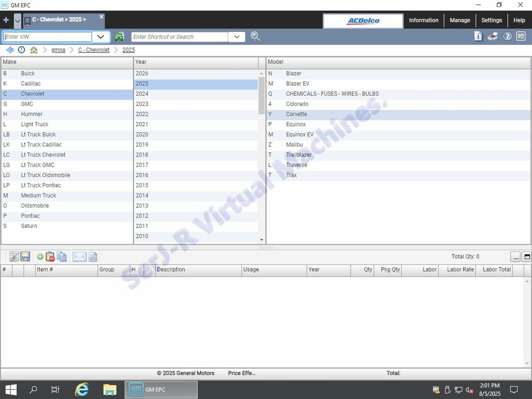Select CHEMICALS - FUSES - WIRES - BULBS
The image size is (532, 399).
399,94
